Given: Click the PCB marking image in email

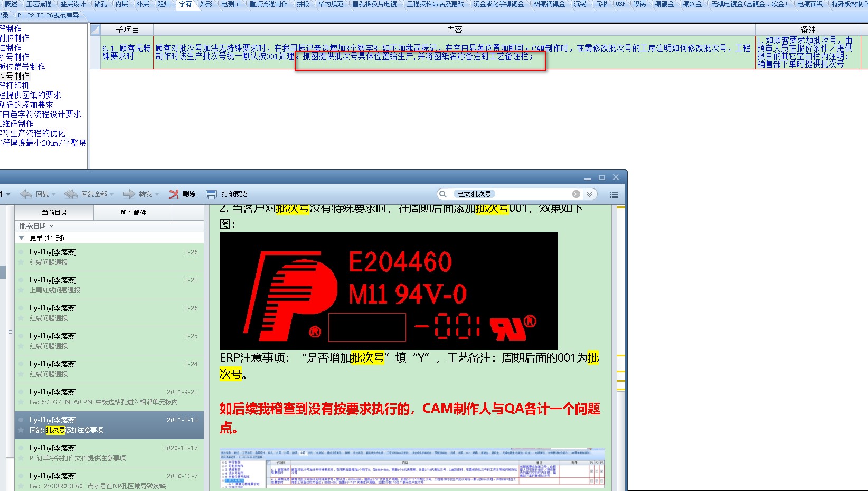Looking at the screenshot, I should click(389, 291).
